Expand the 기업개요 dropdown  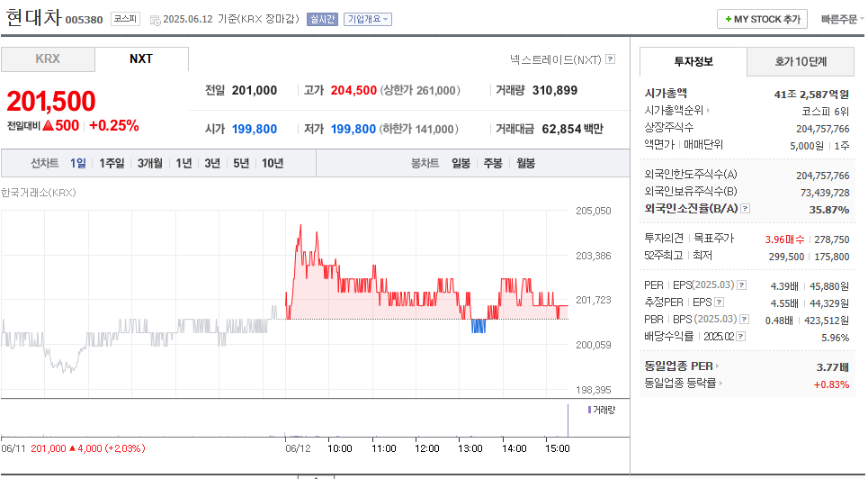point(368,20)
